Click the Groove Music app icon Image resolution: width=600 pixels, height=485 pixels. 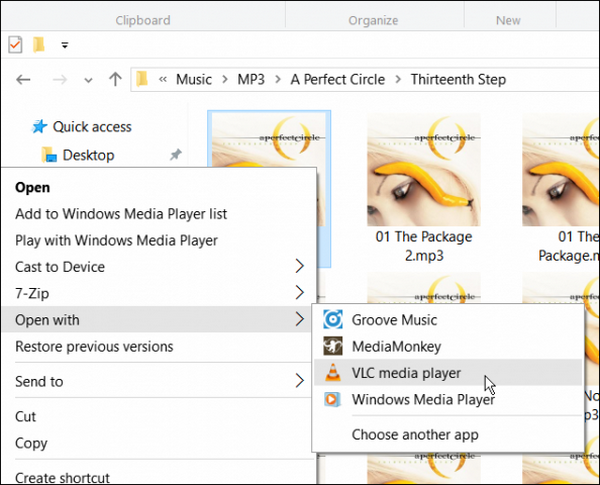(x=332, y=321)
